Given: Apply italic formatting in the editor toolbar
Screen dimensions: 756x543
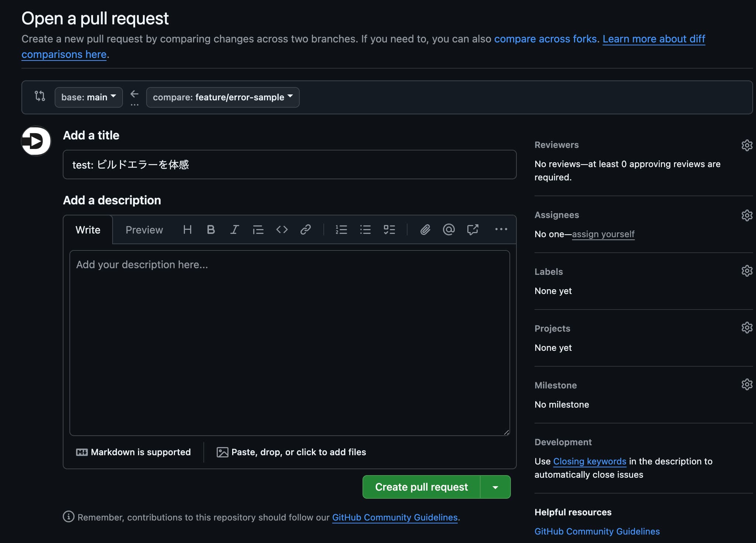Looking at the screenshot, I should click(234, 230).
